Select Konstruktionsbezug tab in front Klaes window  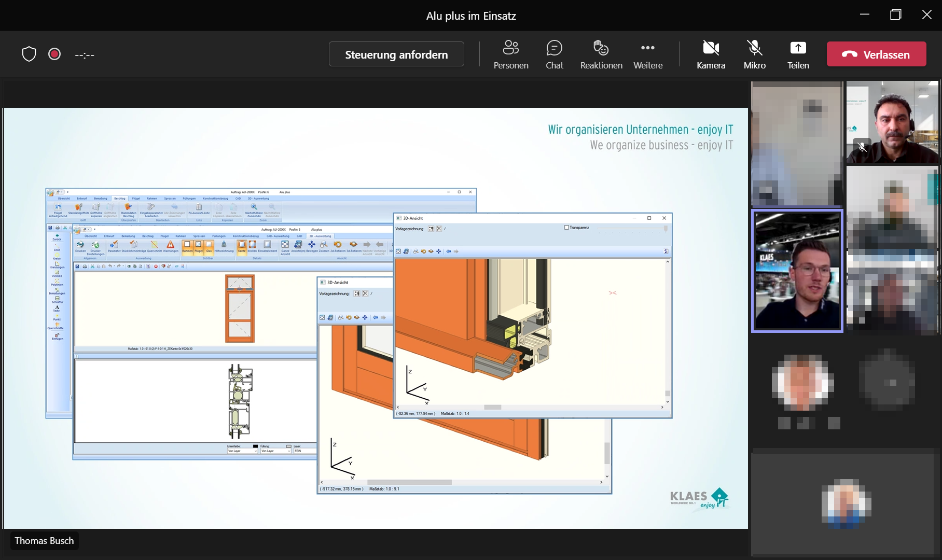[245, 236]
